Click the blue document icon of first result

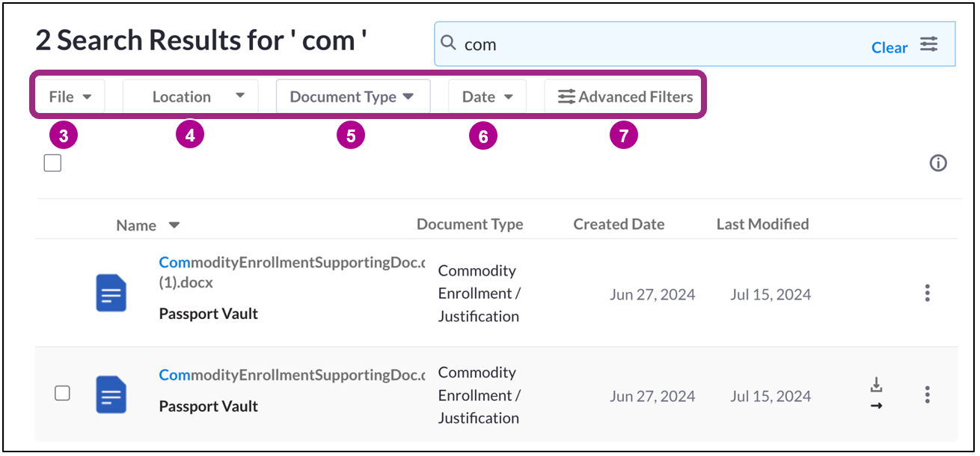[109, 293]
